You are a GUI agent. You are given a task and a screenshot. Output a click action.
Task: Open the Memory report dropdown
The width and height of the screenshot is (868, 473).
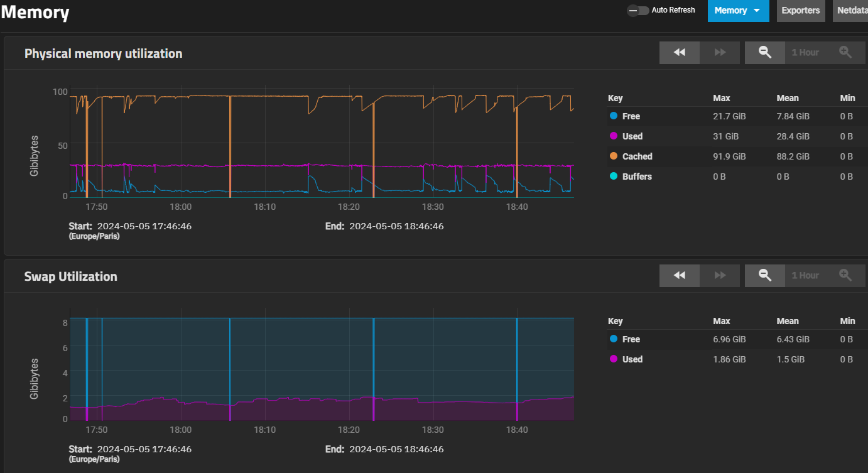(x=738, y=11)
